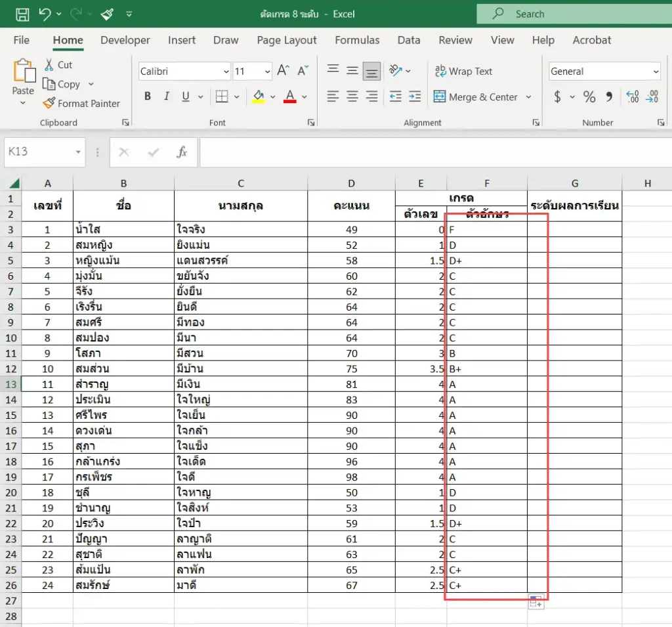Screen dimensions: 672x627
Task: Select Bottom Align icon
Action: click(x=371, y=71)
